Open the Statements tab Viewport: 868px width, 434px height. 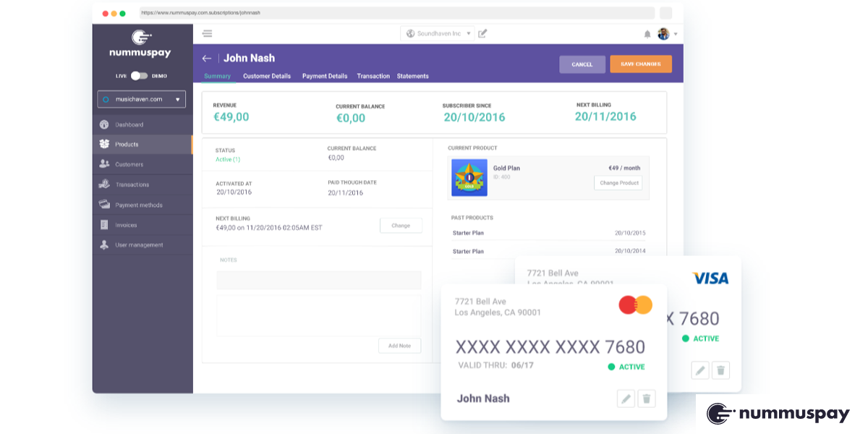coord(413,75)
